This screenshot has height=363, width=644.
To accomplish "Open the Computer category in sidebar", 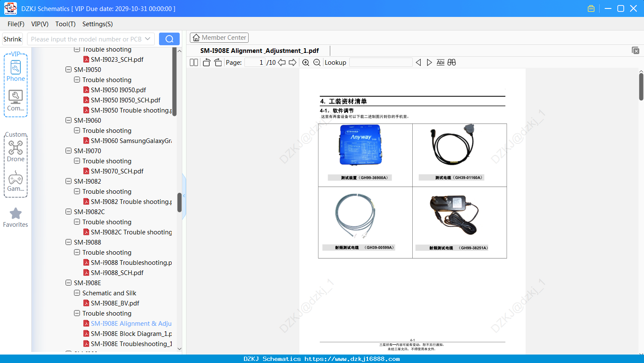I will pyautogui.click(x=16, y=101).
